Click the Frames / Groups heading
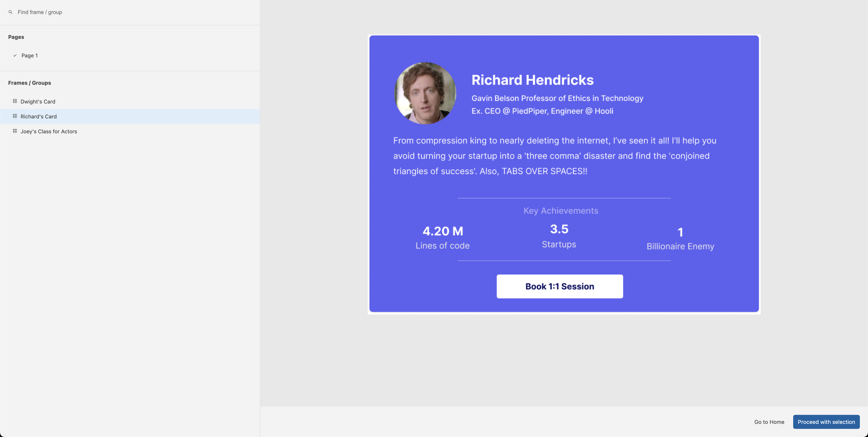 [x=30, y=83]
